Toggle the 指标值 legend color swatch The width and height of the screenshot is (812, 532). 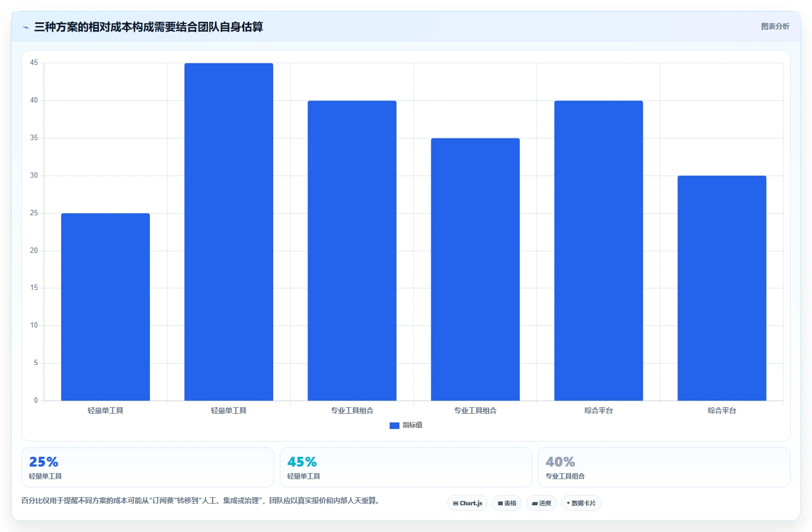[394, 426]
